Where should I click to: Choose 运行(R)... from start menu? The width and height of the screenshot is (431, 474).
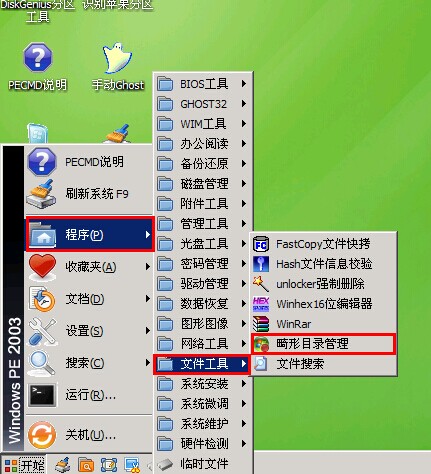89,395
